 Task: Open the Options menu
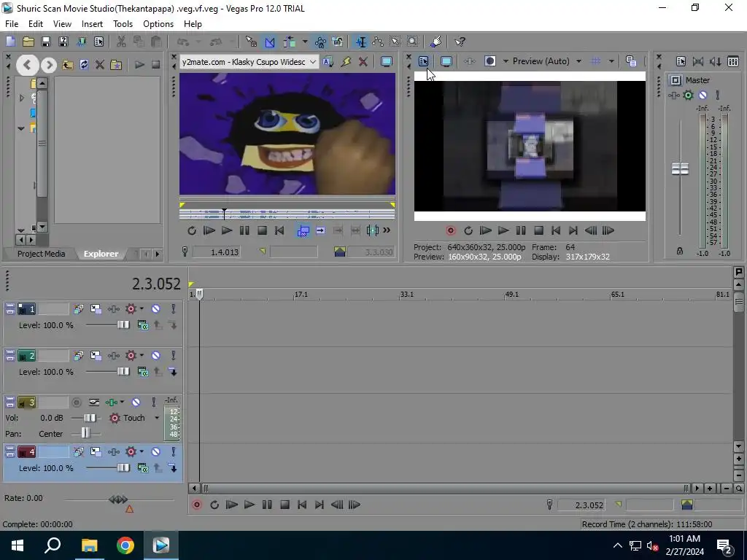click(x=158, y=24)
